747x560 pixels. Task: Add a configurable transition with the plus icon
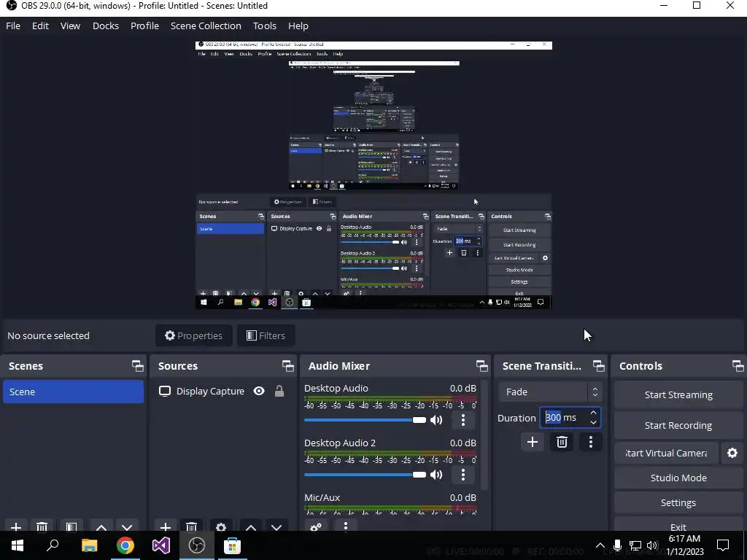[x=533, y=442]
